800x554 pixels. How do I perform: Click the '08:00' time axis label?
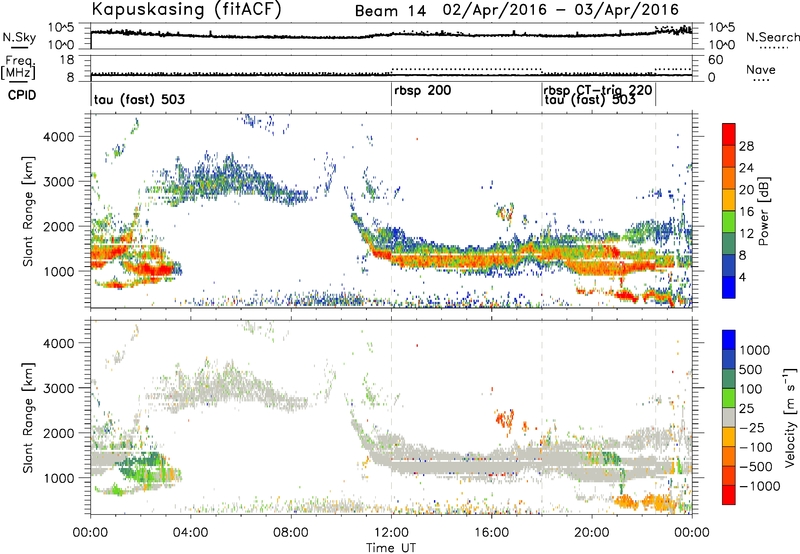(x=291, y=533)
